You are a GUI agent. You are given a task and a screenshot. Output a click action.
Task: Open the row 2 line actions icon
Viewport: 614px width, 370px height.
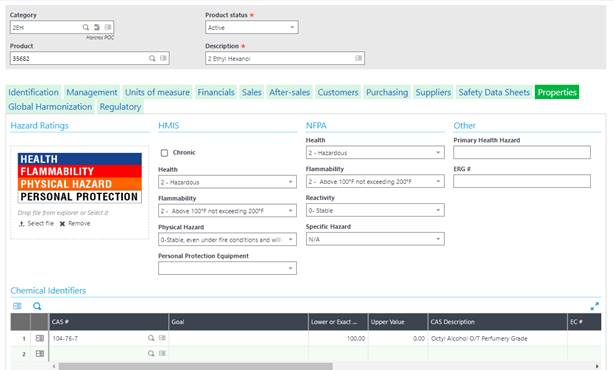[x=40, y=354]
